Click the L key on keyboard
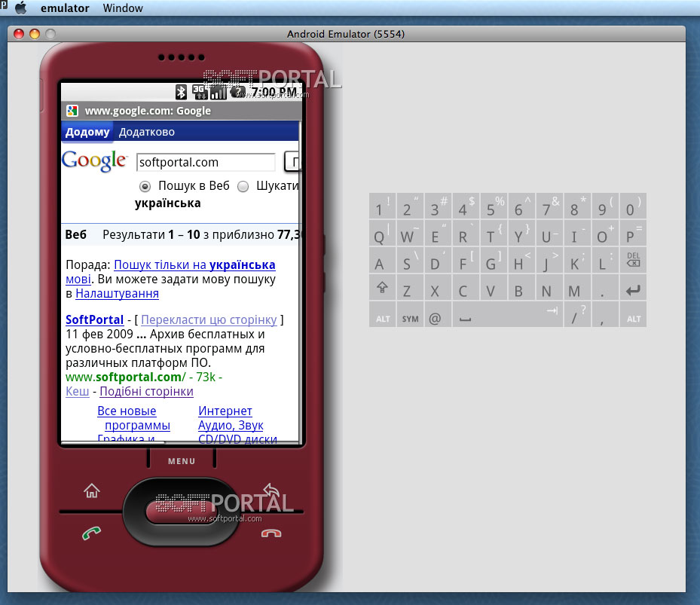 pyautogui.click(x=605, y=260)
